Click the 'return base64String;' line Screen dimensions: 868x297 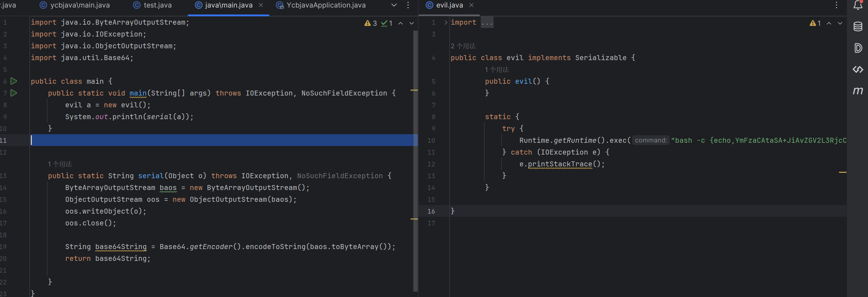point(108,259)
